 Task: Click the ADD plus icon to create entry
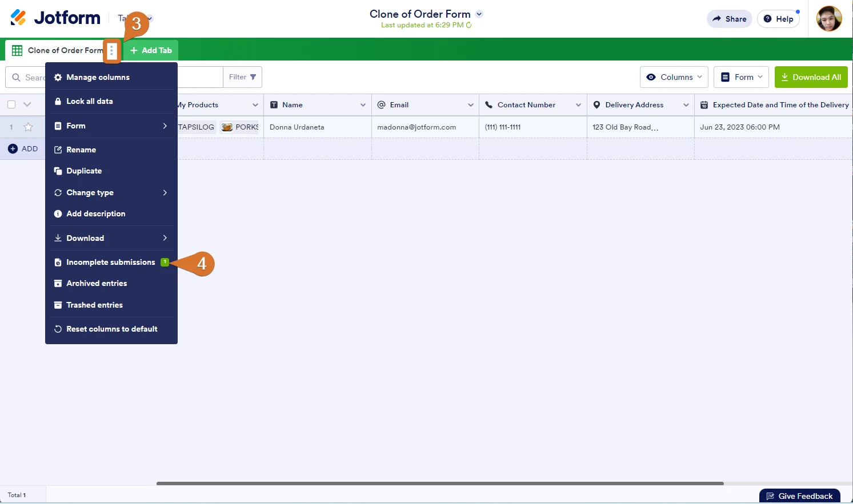point(13,148)
